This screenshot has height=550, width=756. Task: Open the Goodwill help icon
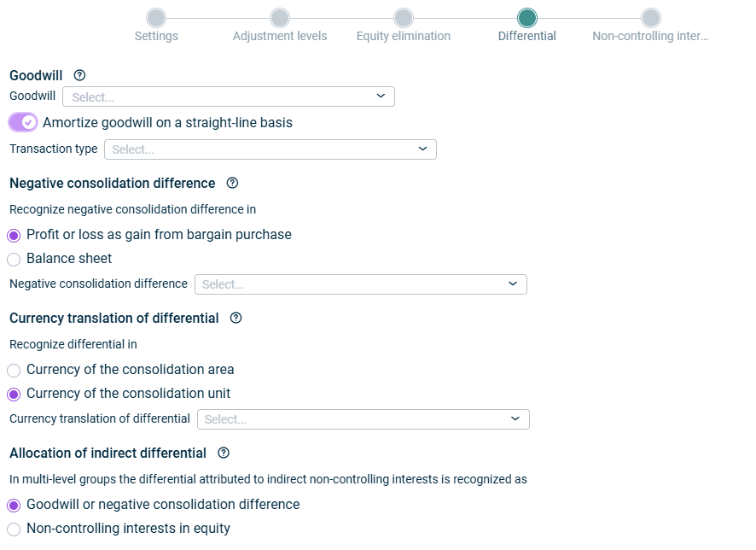click(x=79, y=75)
